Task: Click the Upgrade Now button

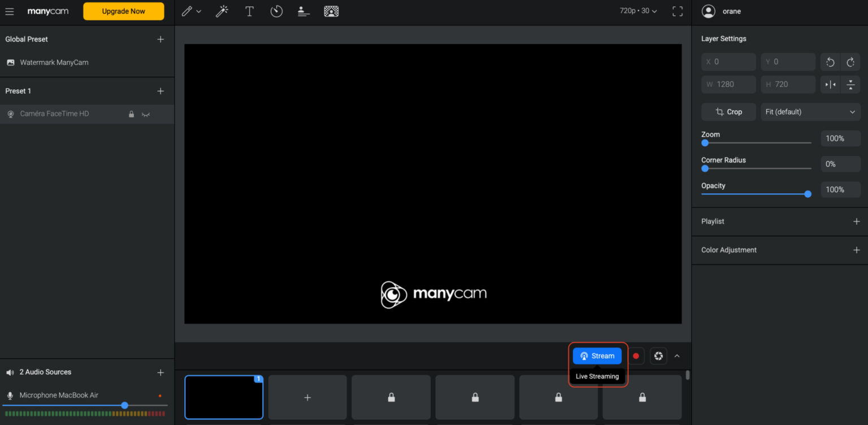Action: click(123, 11)
